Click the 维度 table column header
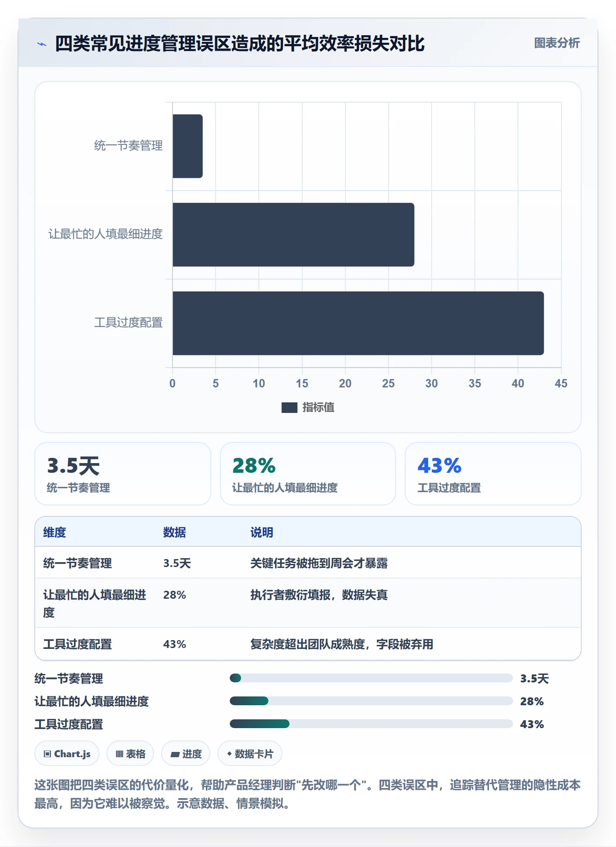The height and width of the screenshot is (847, 616). pyautogui.click(x=55, y=532)
